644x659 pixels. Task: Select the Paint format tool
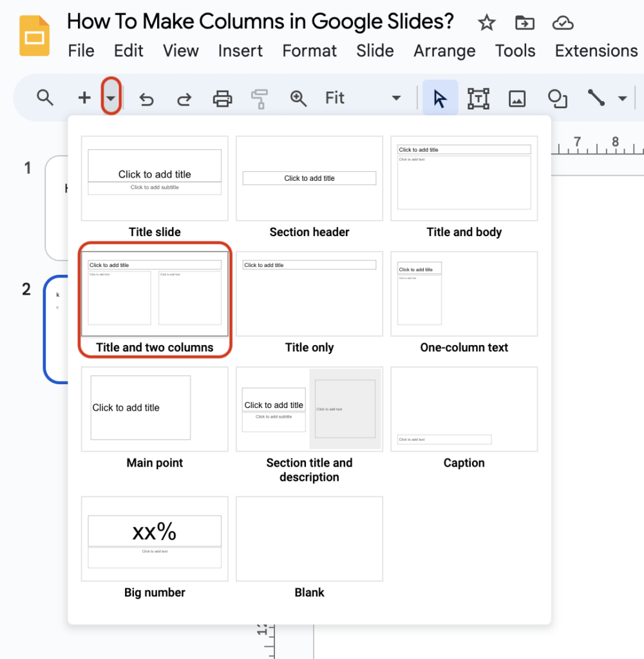pyautogui.click(x=260, y=98)
